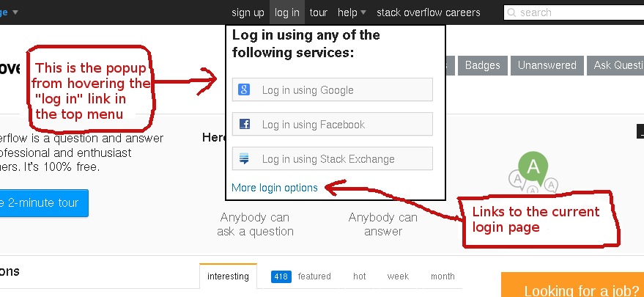Open the help dropdown arrow
The height and width of the screenshot is (297, 644).
[363, 12]
